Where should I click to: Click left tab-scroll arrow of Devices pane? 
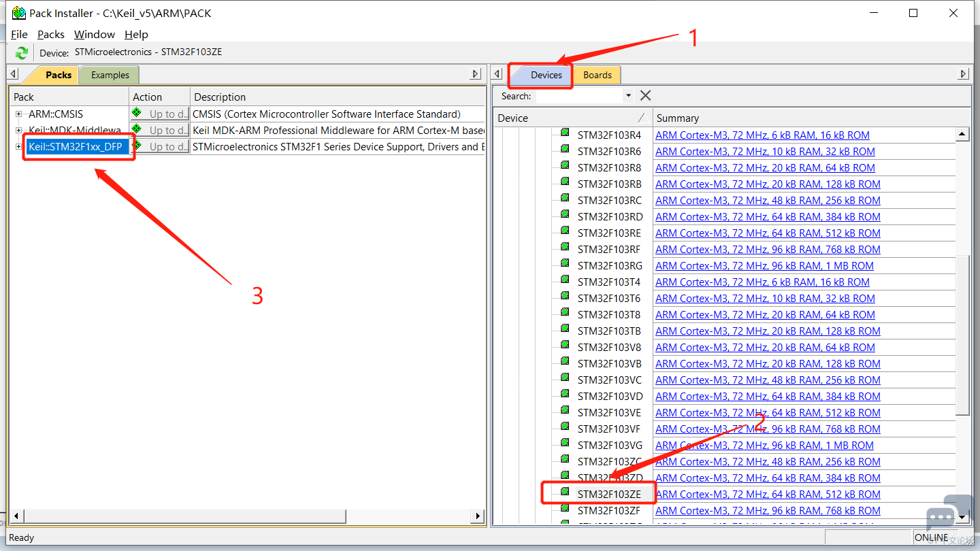(497, 74)
